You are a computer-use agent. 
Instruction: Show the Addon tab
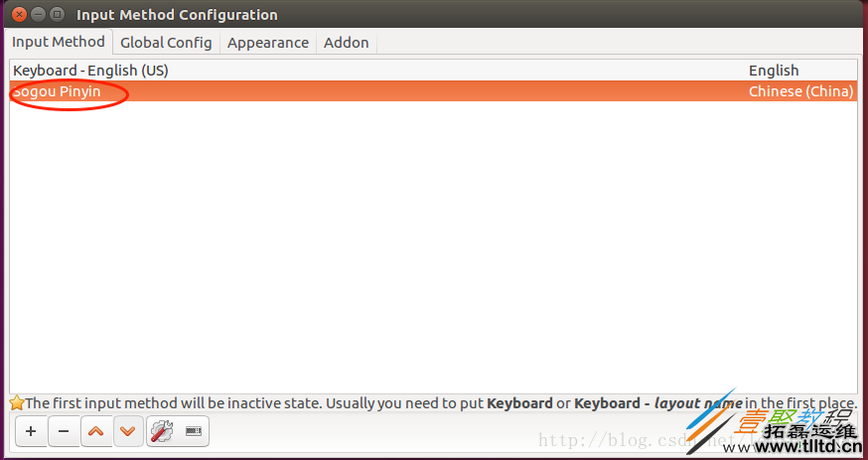pyautogui.click(x=347, y=43)
